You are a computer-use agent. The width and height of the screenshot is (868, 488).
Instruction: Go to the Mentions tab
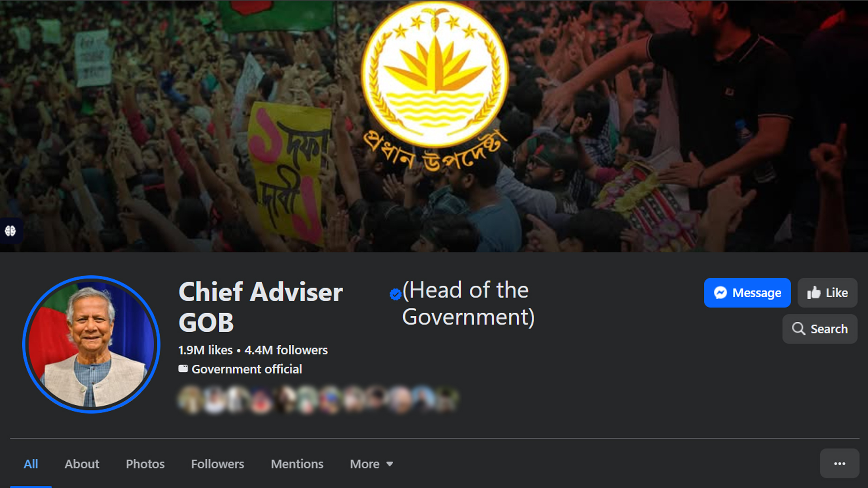tap(297, 464)
